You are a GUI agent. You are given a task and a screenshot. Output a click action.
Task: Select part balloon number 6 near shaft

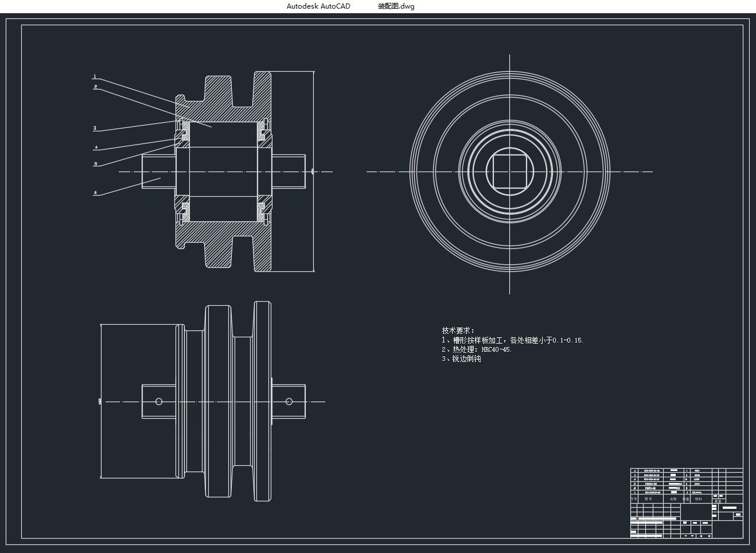click(95, 193)
